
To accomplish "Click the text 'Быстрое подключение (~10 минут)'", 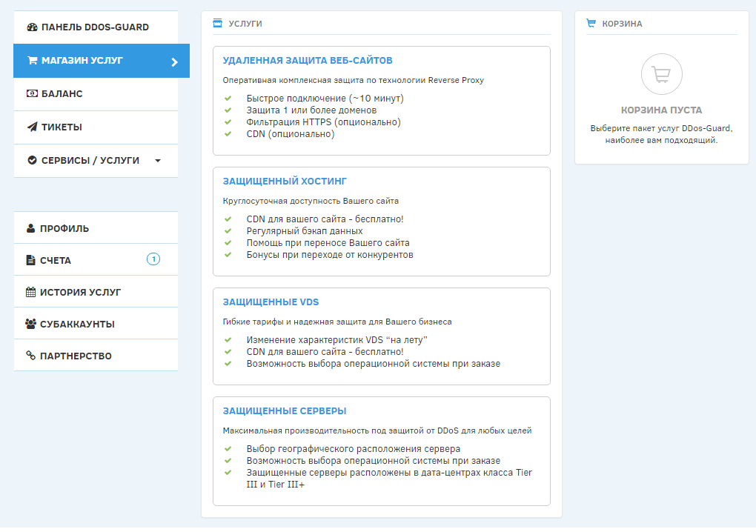I will click(x=325, y=99).
